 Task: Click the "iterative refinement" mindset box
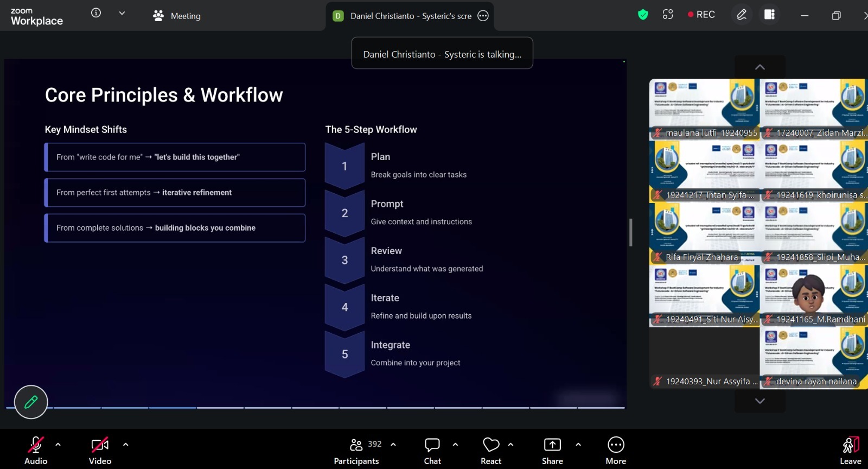(175, 193)
